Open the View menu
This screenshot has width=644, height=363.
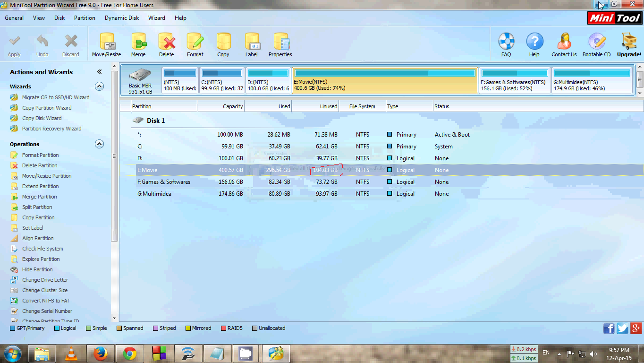point(39,18)
